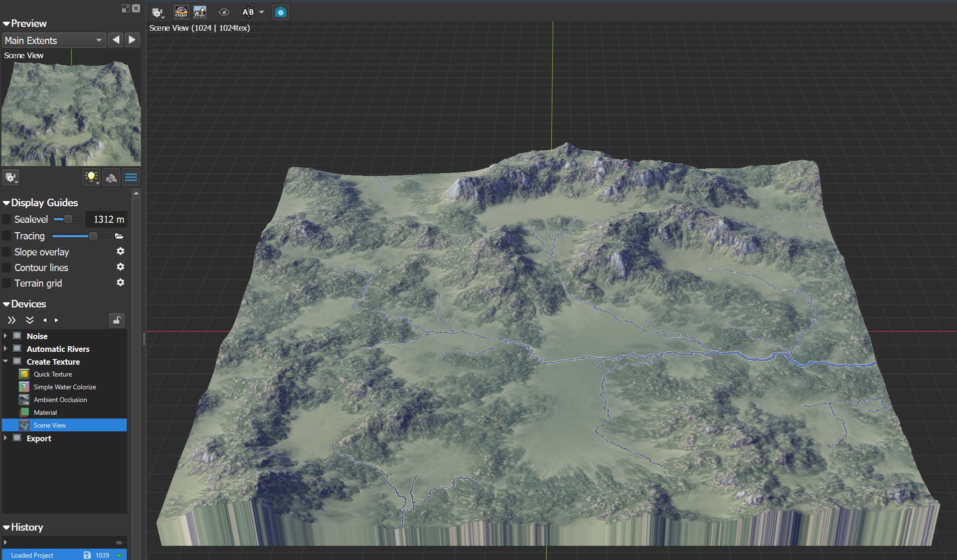Click the Sealevel slider

[68, 219]
